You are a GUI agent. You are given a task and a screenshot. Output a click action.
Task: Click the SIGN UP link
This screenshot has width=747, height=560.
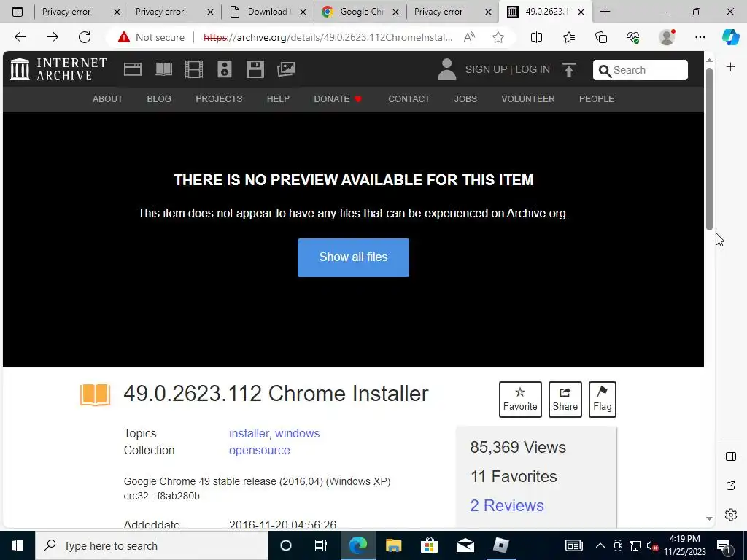[x=486, y=69]
